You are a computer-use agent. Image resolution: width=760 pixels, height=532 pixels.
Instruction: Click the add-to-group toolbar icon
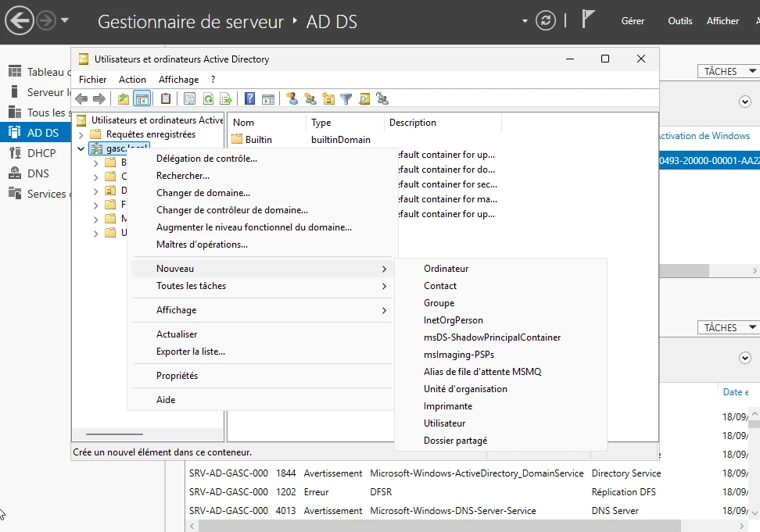tap(382, 99)
